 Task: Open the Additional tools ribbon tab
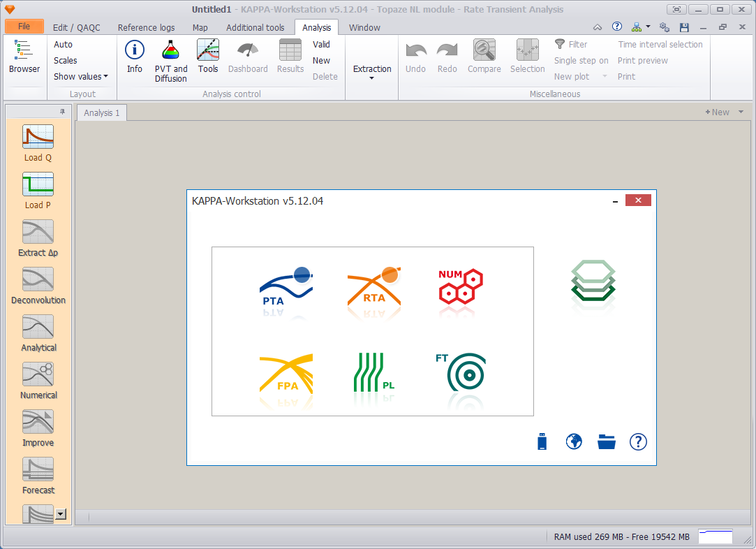pyautogui.click(x=255, y=27)
